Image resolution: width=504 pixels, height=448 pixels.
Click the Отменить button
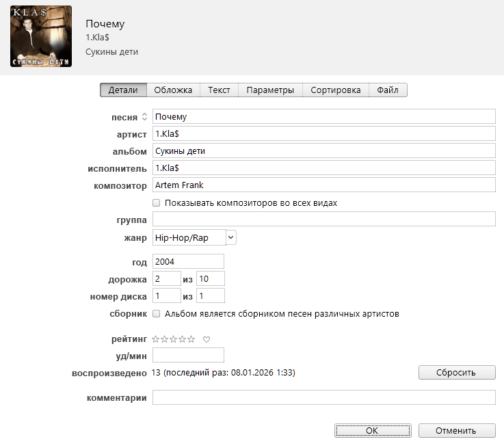click(457, 431)
